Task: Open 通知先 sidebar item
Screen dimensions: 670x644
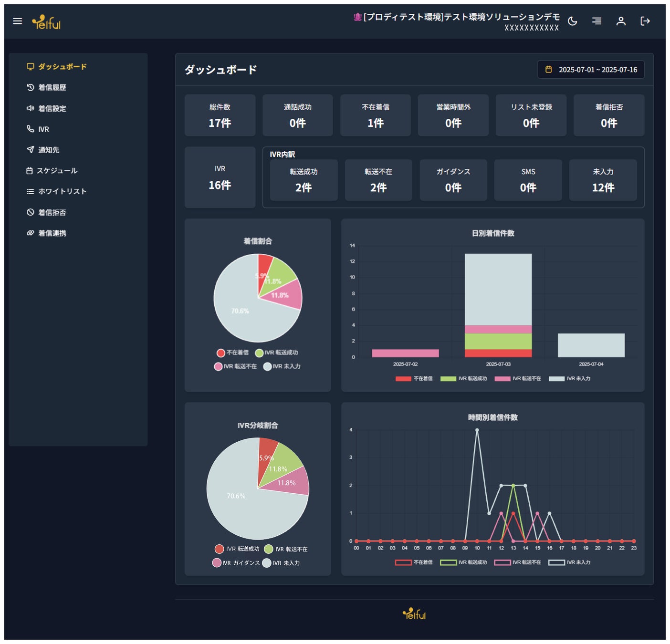Action: pos(43,150)
